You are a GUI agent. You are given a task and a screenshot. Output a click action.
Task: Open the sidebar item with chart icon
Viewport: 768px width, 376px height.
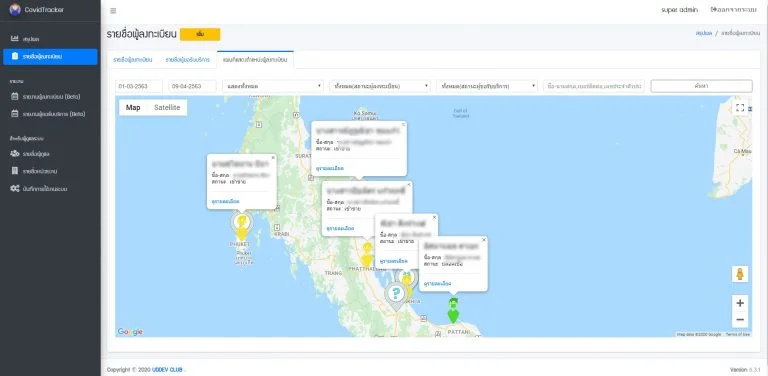[x=50, y=39]
